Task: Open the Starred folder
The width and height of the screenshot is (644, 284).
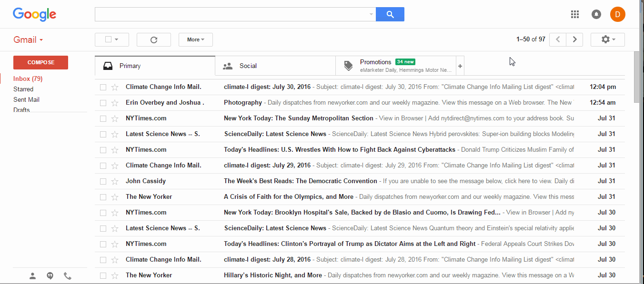Action: point(23,89)
